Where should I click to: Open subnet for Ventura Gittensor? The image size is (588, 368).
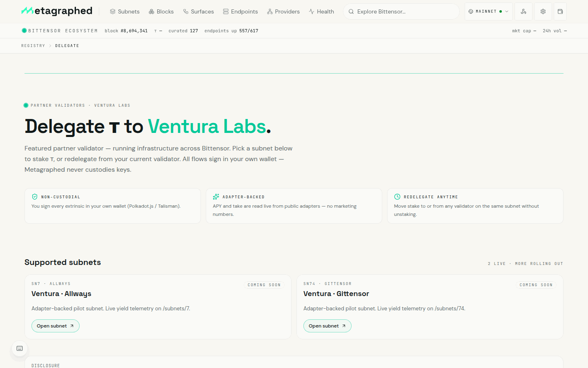pyautogui.click(x=327, y=326)
